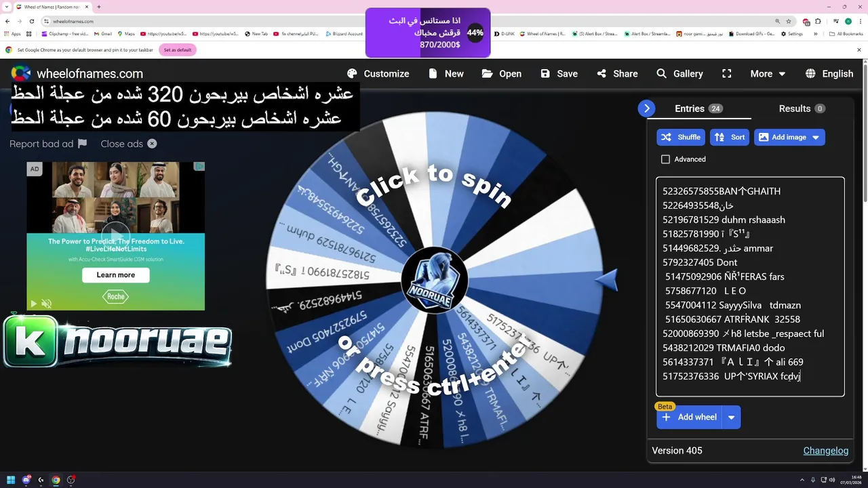Select entry line '5792327405 Dont'

point(700,262)
